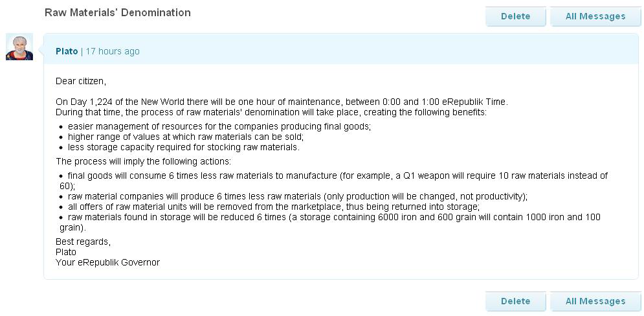The width and height of the screenshot is (644, 316).
Task: Click the "Your eRepublik Governor" signature
Action: coord(107,262)
